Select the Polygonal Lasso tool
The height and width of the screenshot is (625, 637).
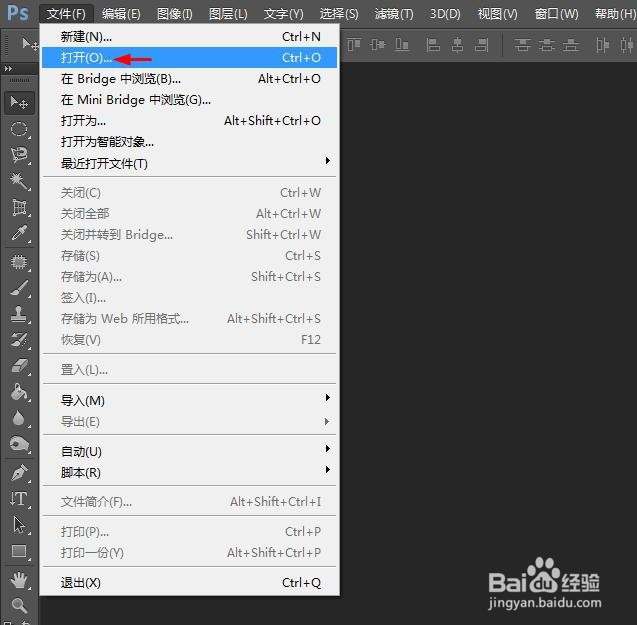point(19,155)
